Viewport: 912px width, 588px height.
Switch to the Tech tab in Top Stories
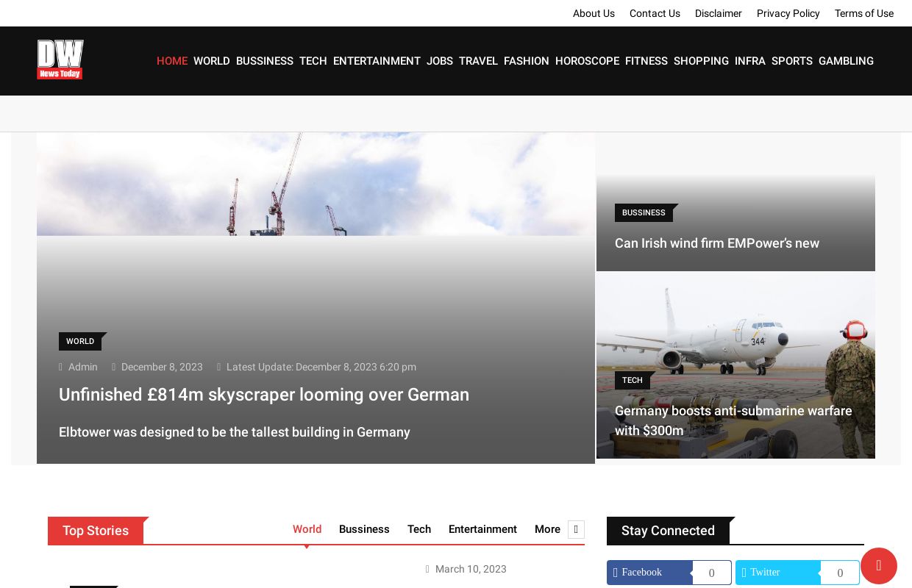[x=419, y=529]
